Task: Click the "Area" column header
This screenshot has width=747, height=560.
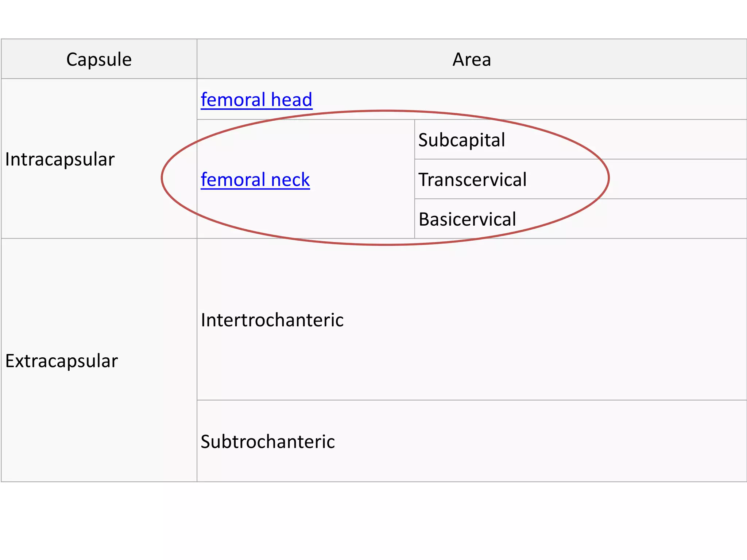Action: (471, 59)
